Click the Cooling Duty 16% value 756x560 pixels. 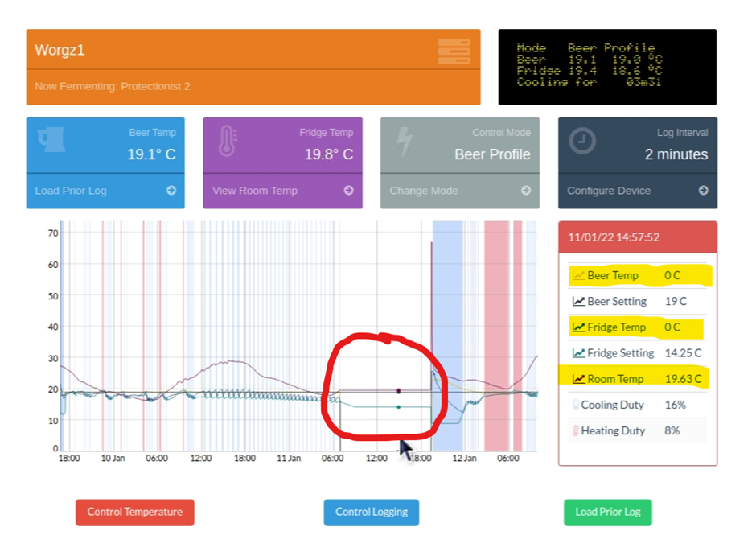coord(675,406)
